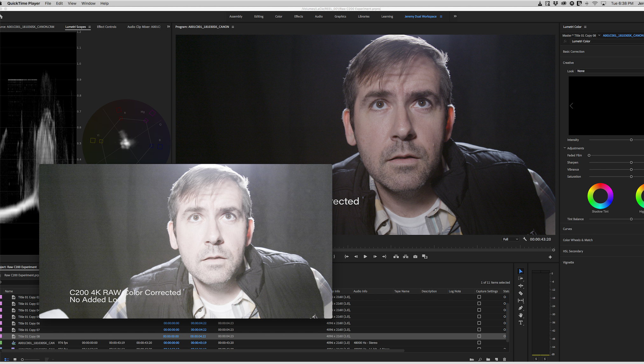Click Automate to Sequence icon
The image size is (644, 364).
pyautogui.click(x=472, y=360)
